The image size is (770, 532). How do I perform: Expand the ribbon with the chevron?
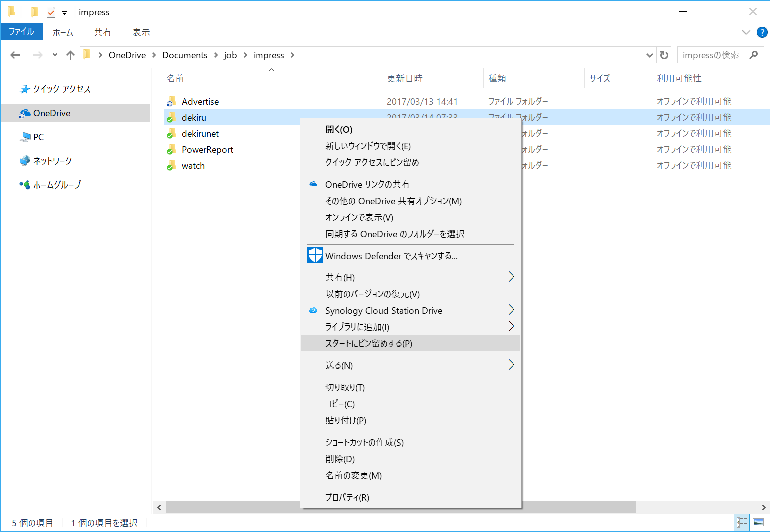point(746,32)
